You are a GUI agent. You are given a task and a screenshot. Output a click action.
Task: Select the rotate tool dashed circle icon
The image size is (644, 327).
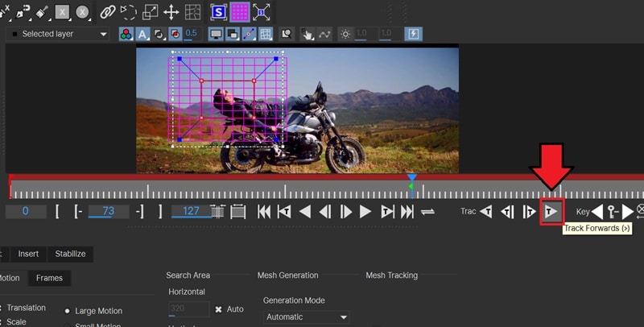point(129,12)
